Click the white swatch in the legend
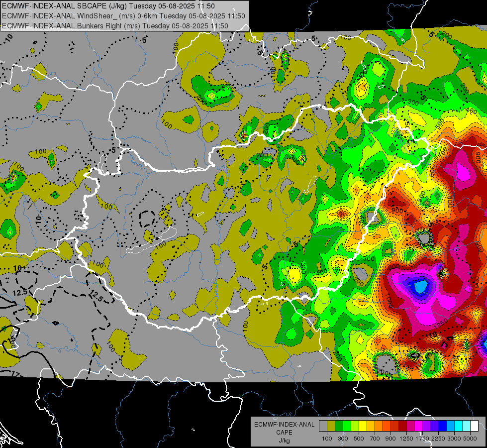This screenshot has width=487, height=448. click(x=475, y=426)
